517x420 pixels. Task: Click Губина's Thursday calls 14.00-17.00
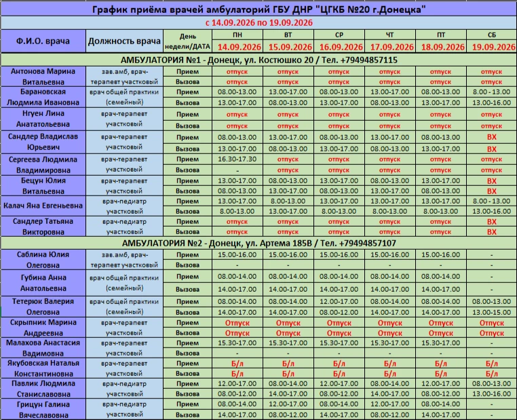point(389,290)
